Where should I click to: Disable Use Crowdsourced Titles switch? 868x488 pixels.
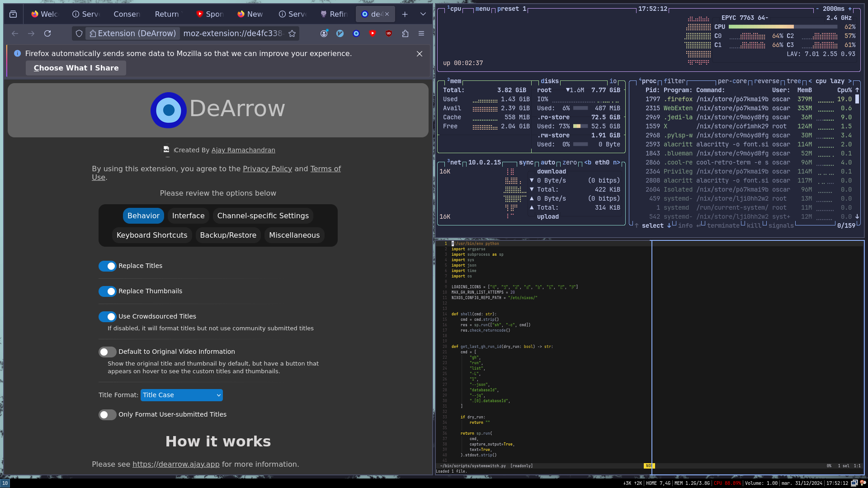[108, 317]
